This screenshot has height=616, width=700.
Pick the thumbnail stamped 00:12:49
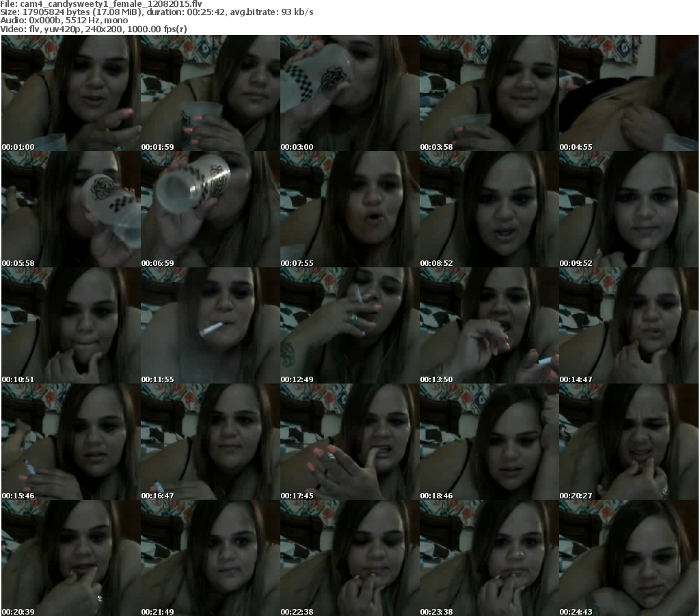coord(349,325)
